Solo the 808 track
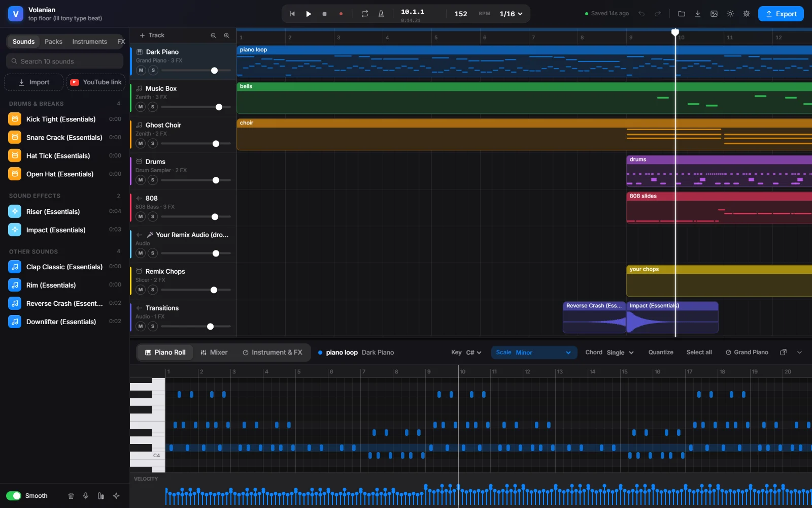Screen dimensions: 812x508 tap(153, 216)
